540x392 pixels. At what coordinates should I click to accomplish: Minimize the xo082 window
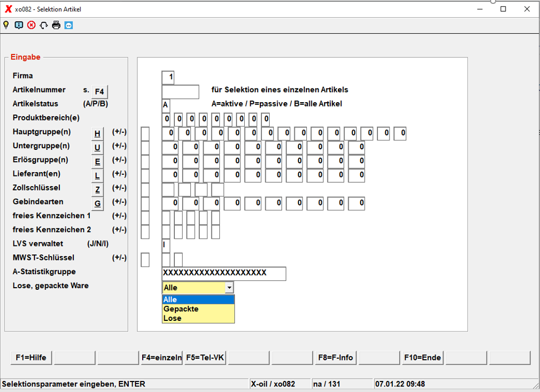pos(480,9)
